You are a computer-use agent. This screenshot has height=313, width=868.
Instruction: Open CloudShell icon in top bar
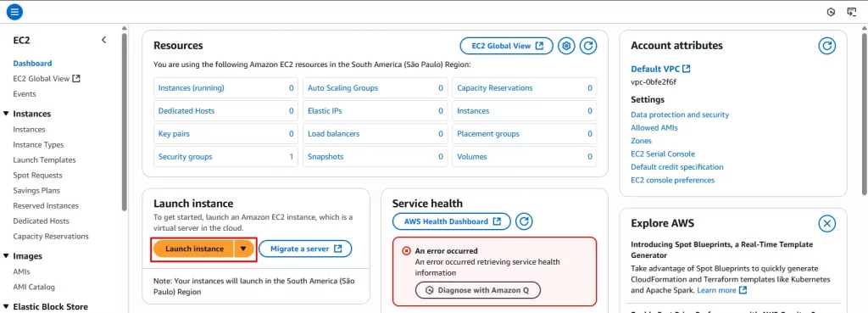pyautogui.click(x=851, y=12)
